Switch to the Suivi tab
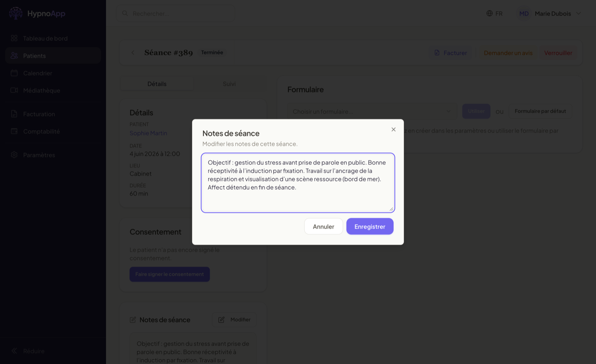Viewport: 596px width, 364px height. point(229,84)
